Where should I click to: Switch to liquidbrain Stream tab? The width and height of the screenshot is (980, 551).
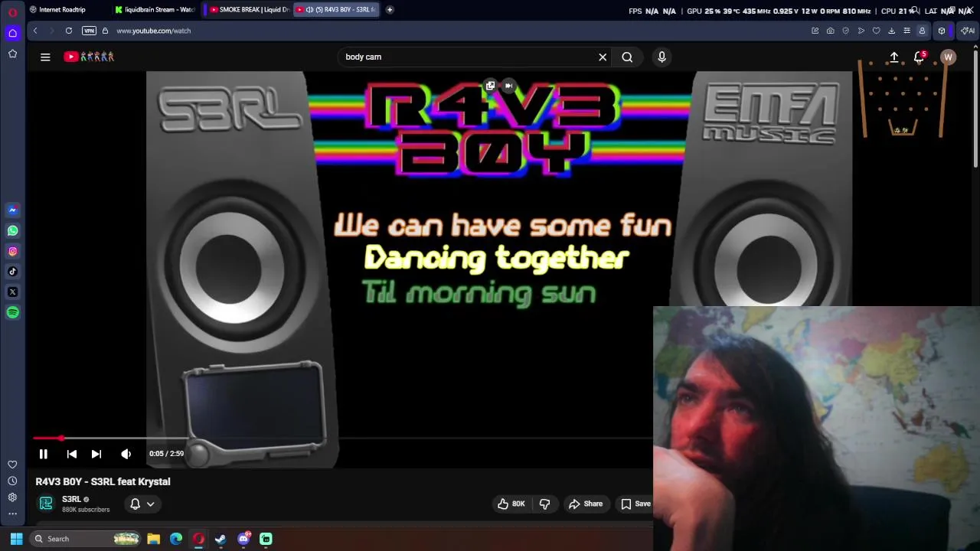(155, 10)
